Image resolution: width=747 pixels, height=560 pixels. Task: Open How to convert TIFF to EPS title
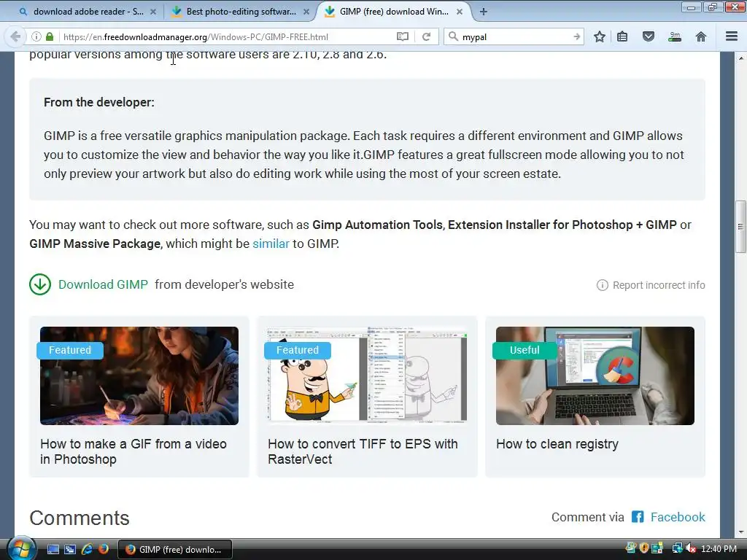tap(363, 451)
